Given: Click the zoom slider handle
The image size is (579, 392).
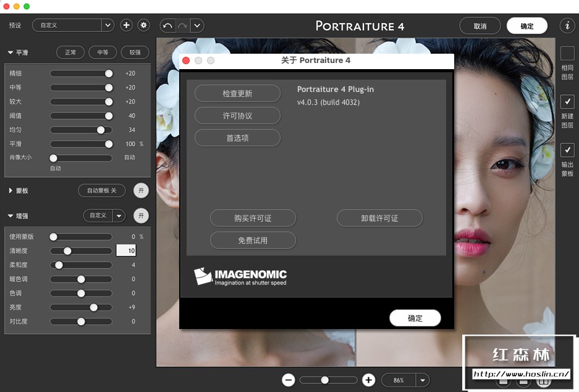Looking at the screenshot, I should click(x=324, y=380).
